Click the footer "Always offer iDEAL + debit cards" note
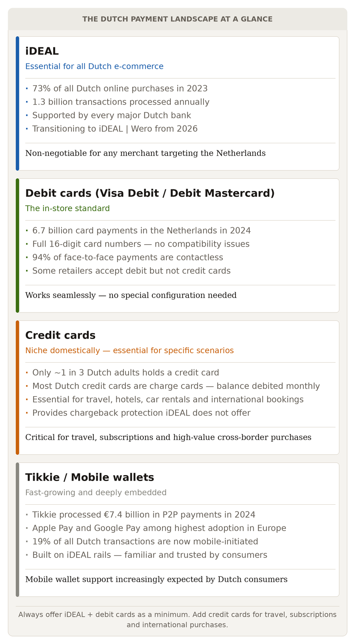355x644 pixels. (x=177, y=620)
